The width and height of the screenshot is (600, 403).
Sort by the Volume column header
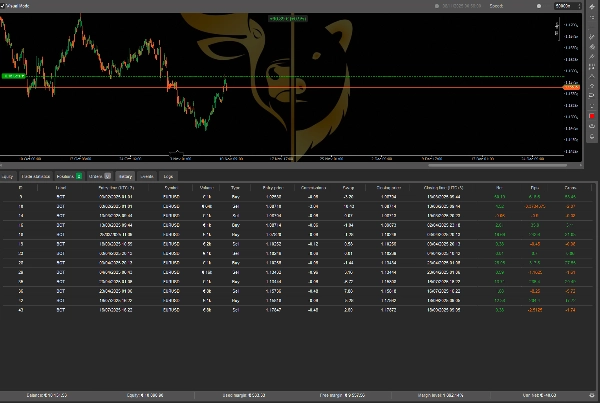click(207, 188)
